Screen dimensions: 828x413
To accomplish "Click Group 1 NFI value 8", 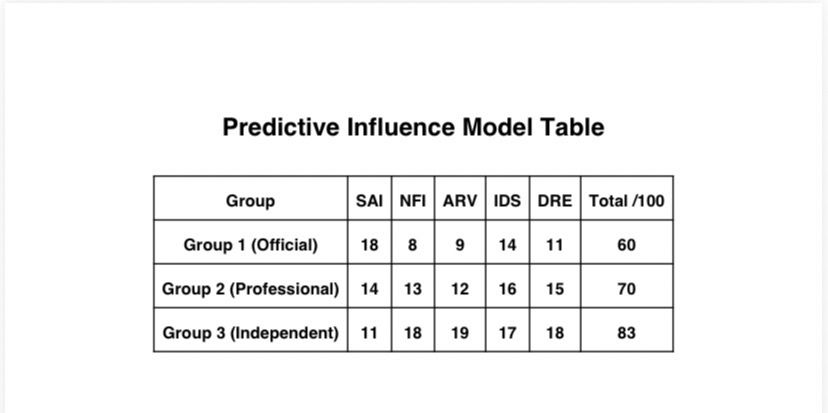I will (x=413, y=245).
